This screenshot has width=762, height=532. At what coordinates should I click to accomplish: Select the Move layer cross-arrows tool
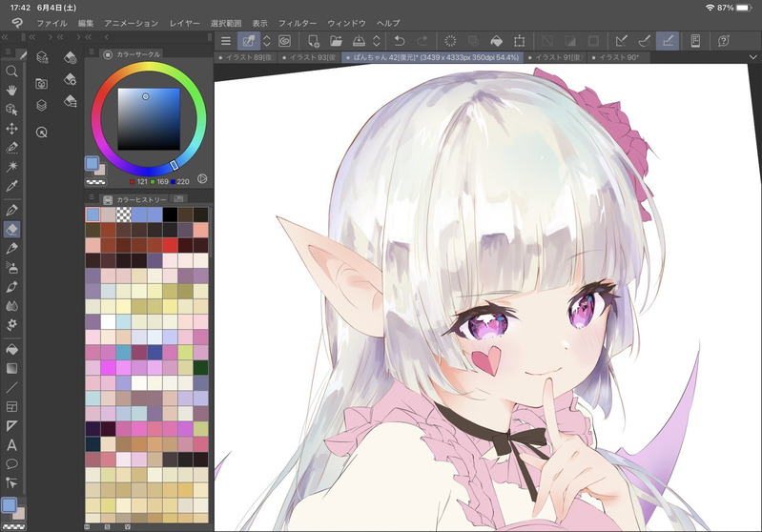(11, 129)
